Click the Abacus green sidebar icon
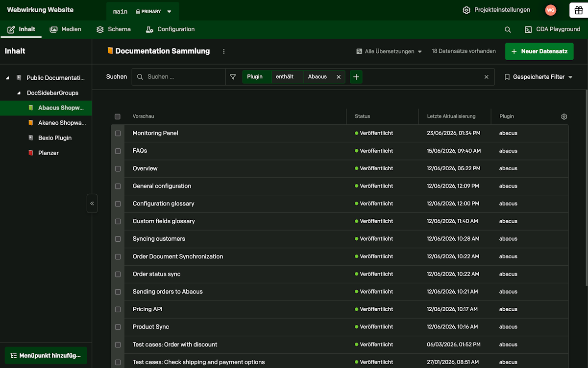The image size is (588, 368). tap(31, 108)
